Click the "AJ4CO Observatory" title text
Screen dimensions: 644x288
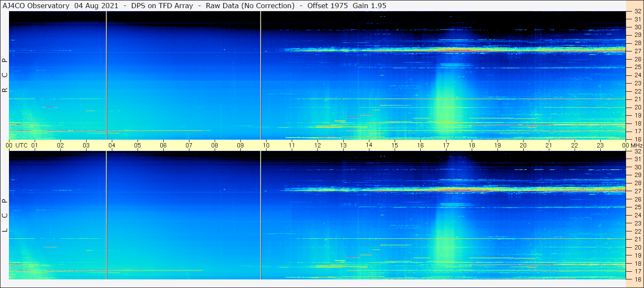36,6
